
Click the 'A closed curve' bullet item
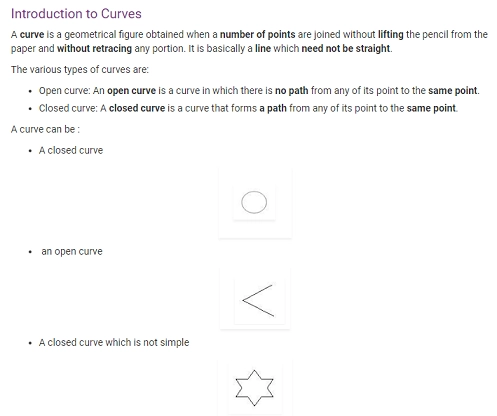(71, 150)
